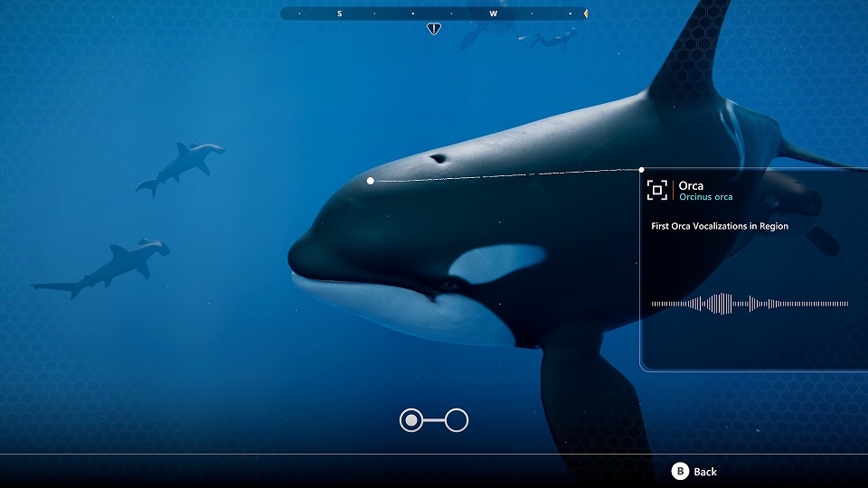The image size is (868, 488).
Task: Switch to the second empty page indicator circle
Action: [x=457, y=420]
